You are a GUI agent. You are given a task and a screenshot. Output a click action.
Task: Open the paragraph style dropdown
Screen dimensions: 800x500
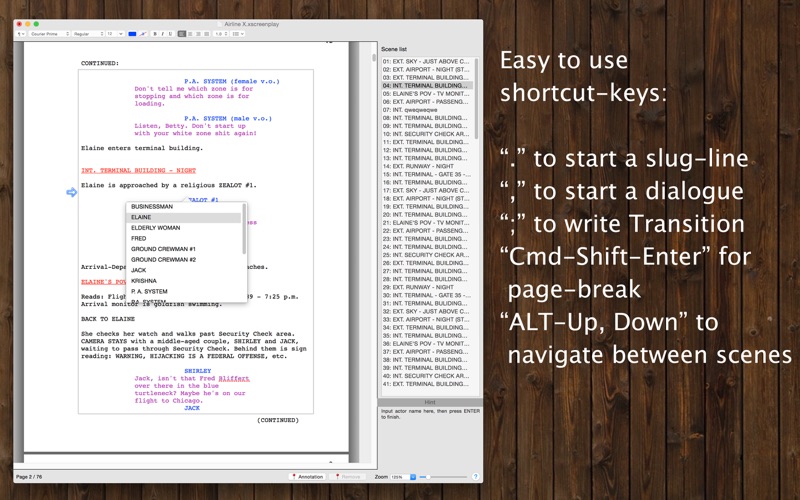(x=21, y=34)
